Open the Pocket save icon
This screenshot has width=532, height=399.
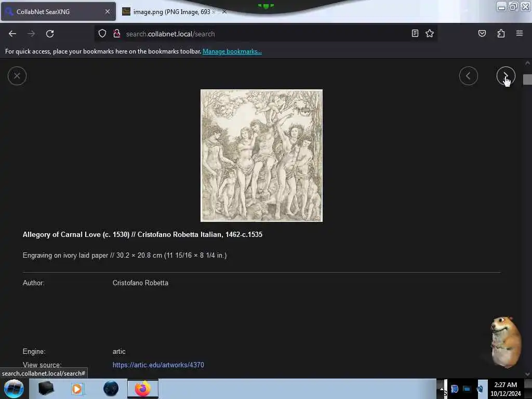482,33
